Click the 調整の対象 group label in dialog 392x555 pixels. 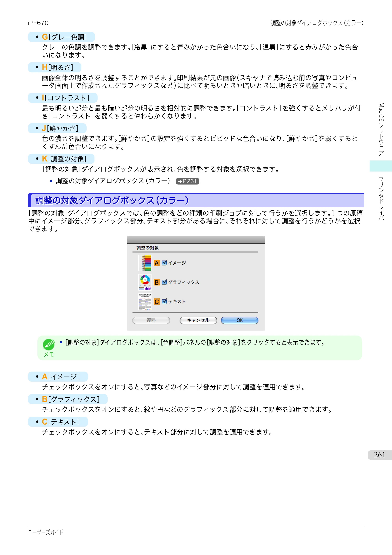148,248
